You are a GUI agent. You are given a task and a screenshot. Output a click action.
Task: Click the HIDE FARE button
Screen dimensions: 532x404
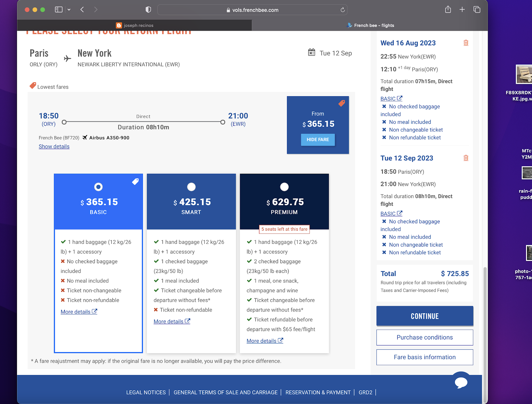(x=318, y=140)
